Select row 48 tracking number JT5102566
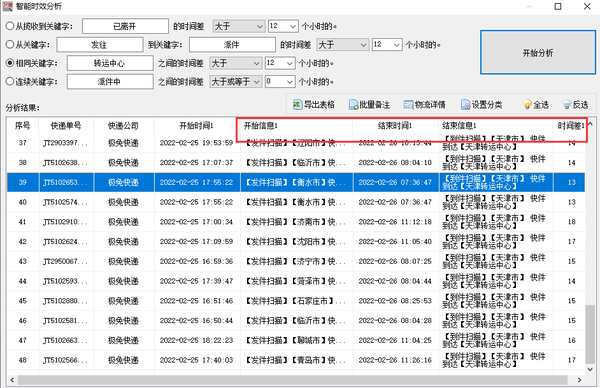Screen dimensions: 600x388 tap(65, 360)
